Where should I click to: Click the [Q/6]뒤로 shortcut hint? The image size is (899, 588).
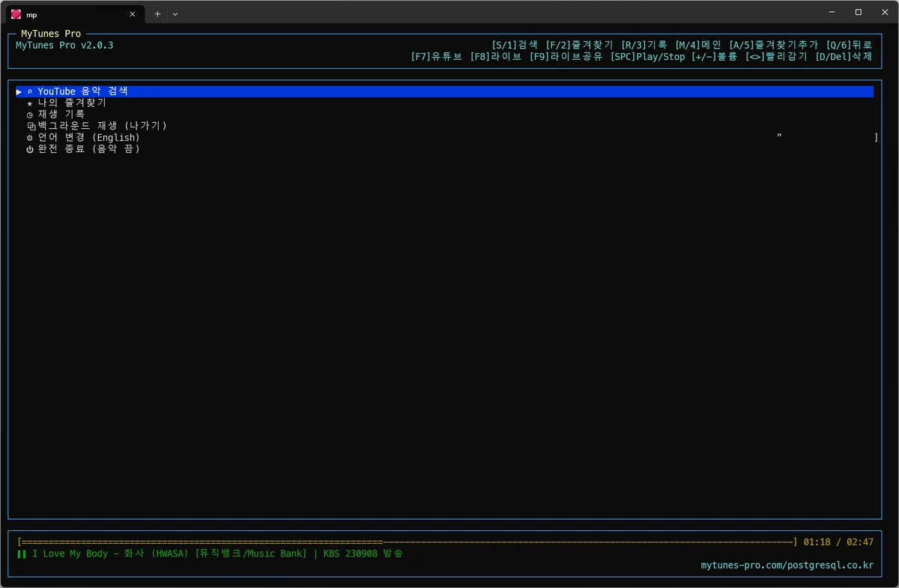[850, 45]
